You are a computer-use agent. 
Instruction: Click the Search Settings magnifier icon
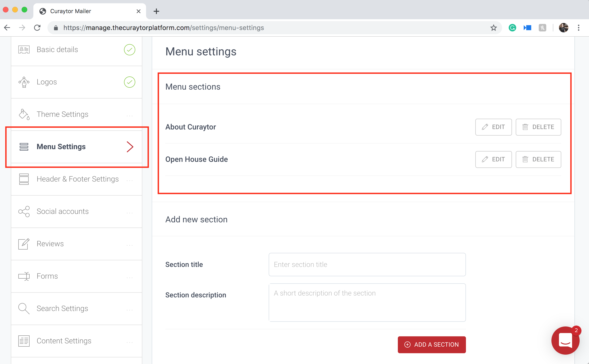pos(24,308)
